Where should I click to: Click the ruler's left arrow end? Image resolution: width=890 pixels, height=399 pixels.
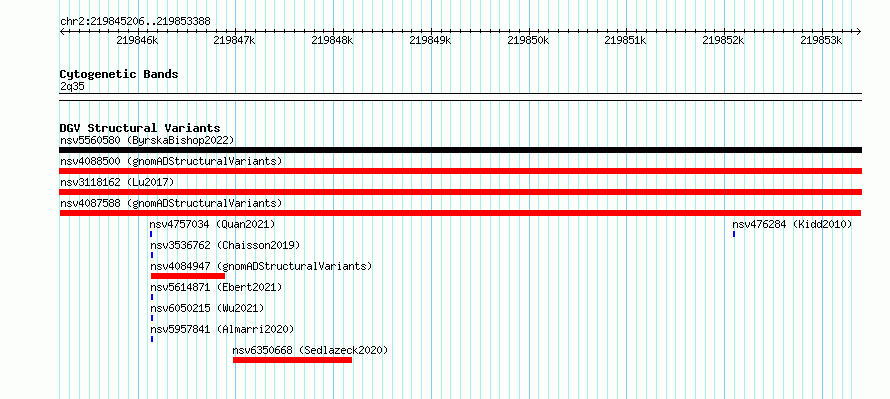point(62,31)
